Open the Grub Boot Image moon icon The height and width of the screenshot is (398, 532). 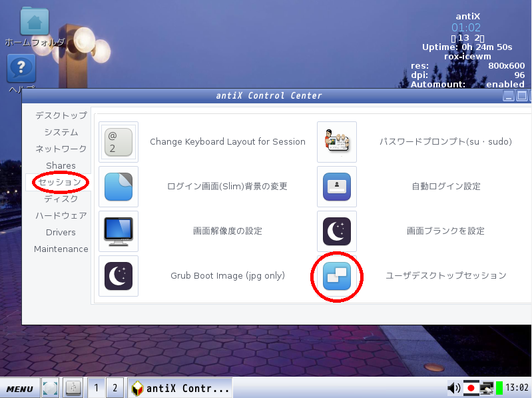tap(119, 276)
